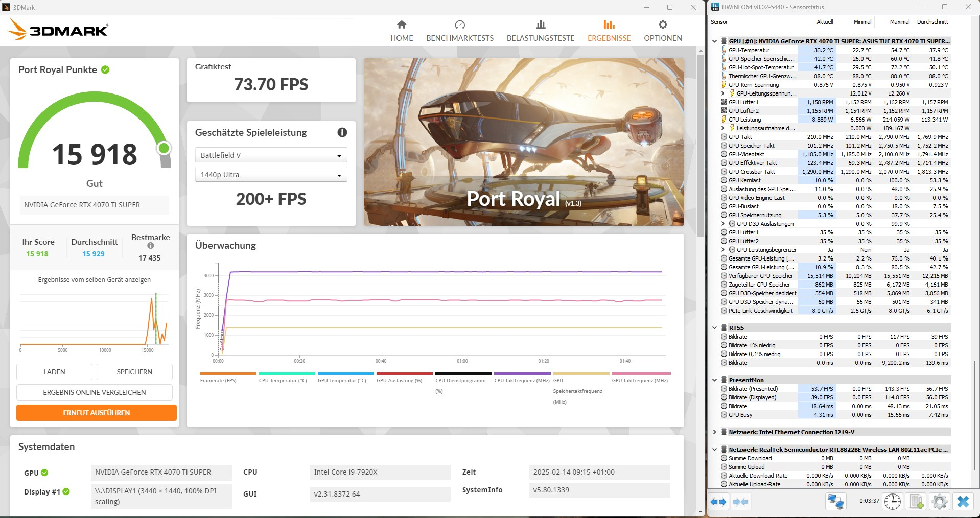Click the info icon under Bestmarke
This screenshot has height=518, width=980.
click(x=151, y=246)
